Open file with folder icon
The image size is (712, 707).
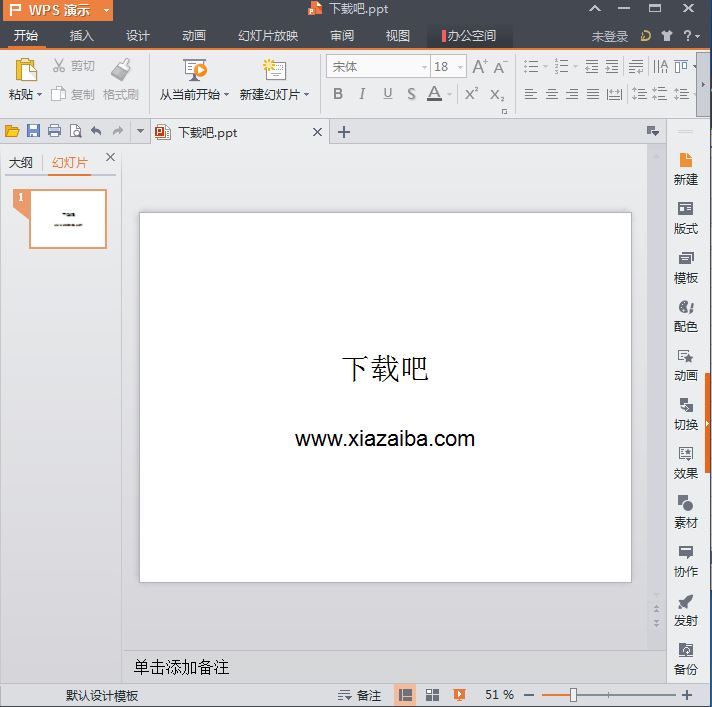12,131
